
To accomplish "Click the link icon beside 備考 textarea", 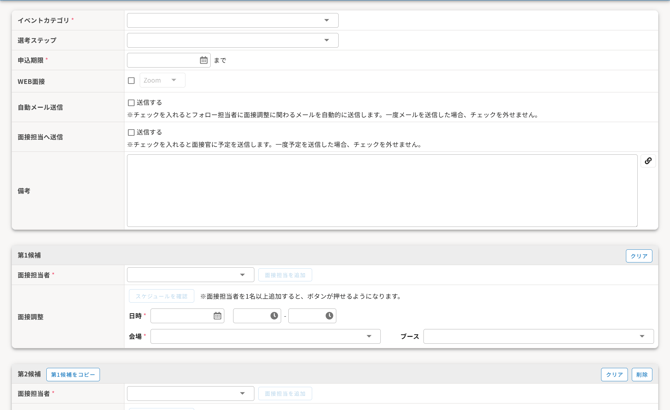I will click(648, 161).
